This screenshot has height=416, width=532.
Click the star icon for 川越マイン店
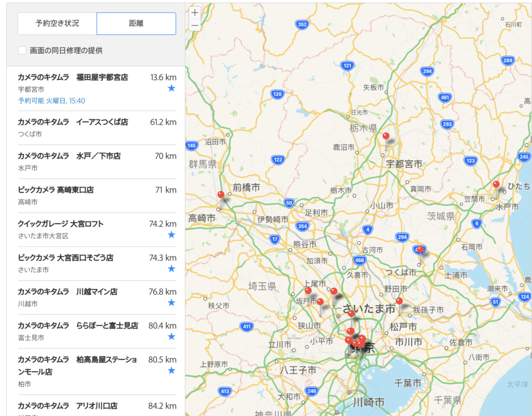point(171,303)
